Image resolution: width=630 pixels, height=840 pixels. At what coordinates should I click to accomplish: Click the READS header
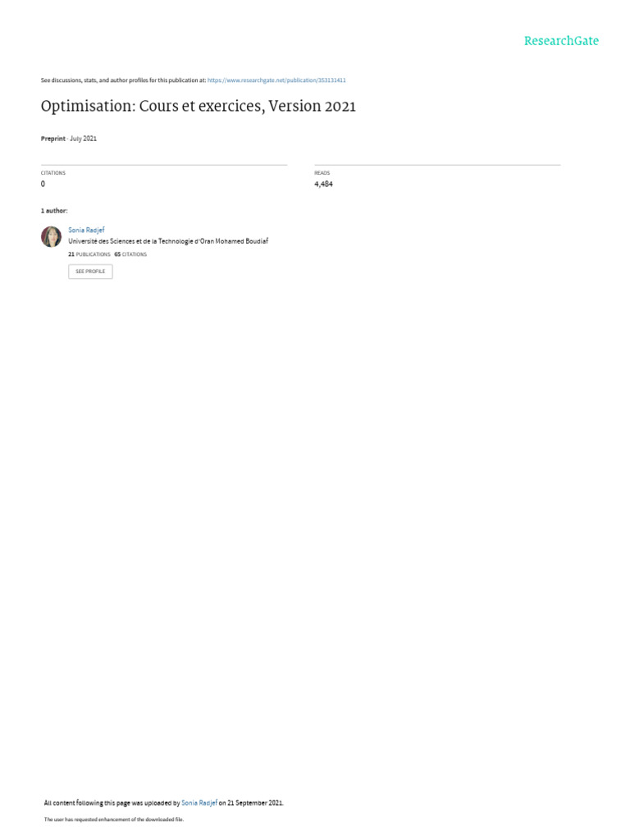[322, 173]
